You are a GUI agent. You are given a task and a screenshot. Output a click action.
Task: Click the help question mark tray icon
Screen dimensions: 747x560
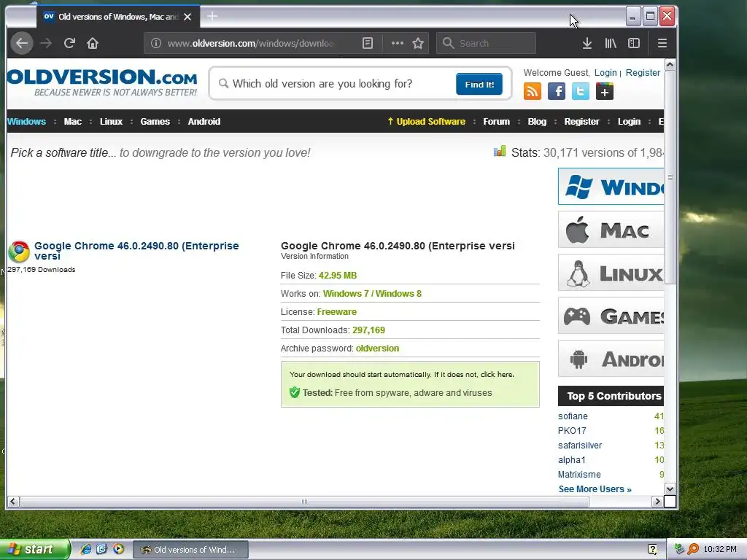[x=652, y=550]
